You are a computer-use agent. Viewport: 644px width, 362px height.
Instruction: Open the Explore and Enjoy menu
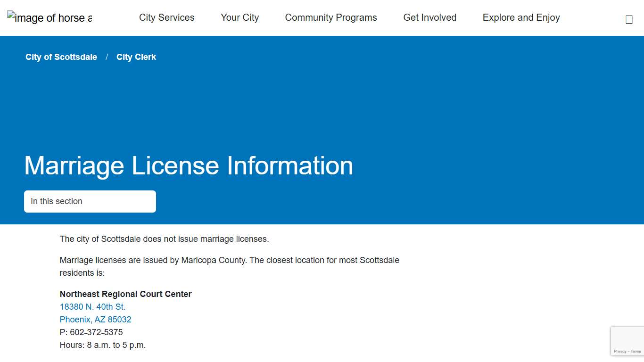coord(521,17)
